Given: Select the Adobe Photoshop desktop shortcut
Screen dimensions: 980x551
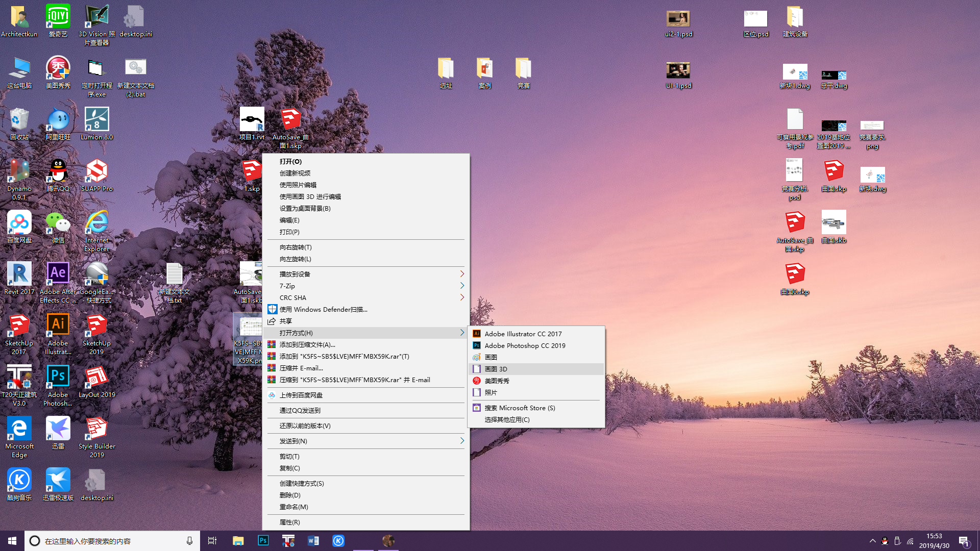Looking at the screenshot, I should pyautogui.click(x=58, y=386).
